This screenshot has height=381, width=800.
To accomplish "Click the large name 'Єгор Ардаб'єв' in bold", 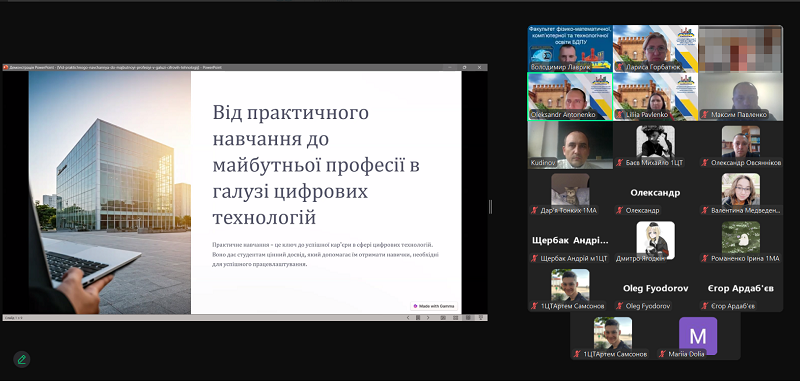I will [740, 288].
